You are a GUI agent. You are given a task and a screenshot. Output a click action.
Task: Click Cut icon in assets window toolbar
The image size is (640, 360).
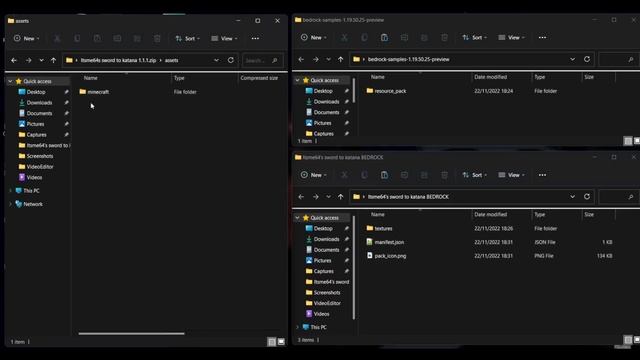click(57, 38)
